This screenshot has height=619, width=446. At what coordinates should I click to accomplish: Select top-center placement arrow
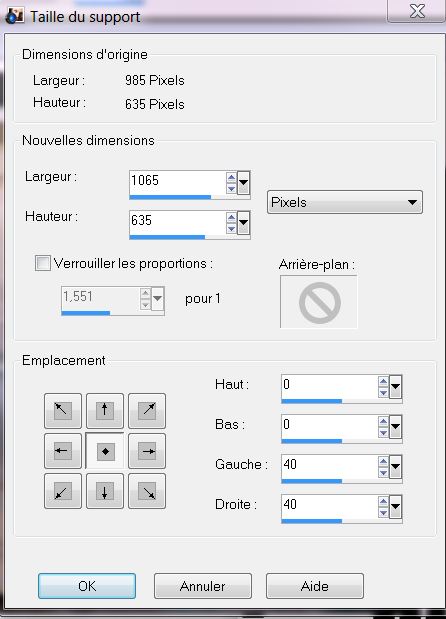105,411
